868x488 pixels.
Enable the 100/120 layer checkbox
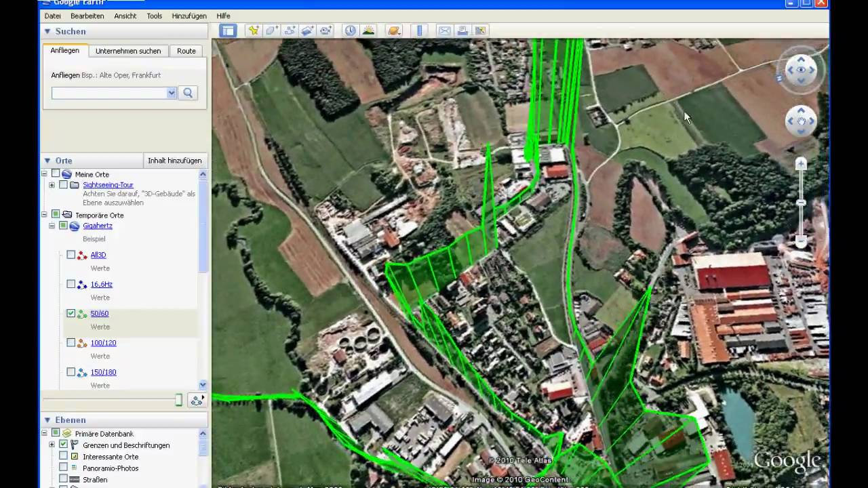[71, 343]
